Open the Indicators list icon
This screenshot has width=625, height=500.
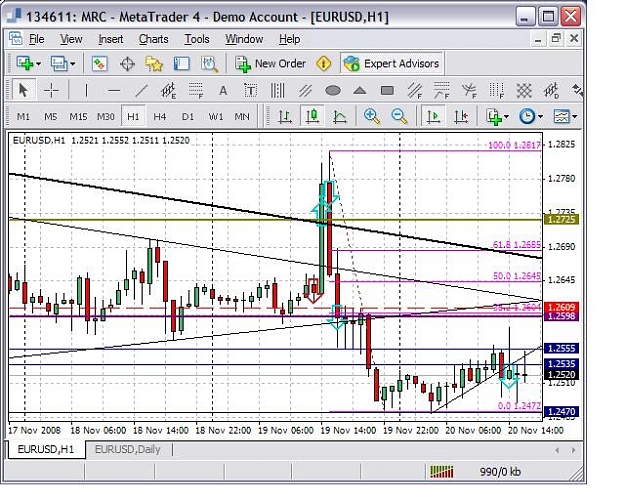pos(494,117)
